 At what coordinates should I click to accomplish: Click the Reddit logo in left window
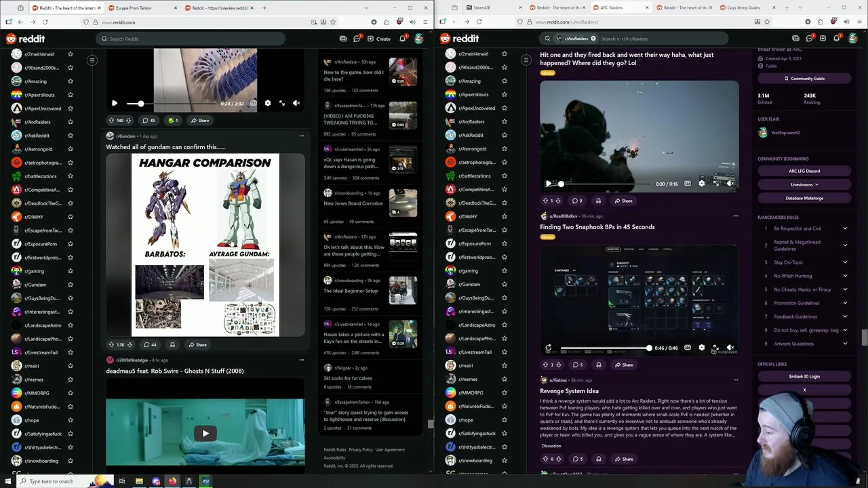(x=24, y=39)
